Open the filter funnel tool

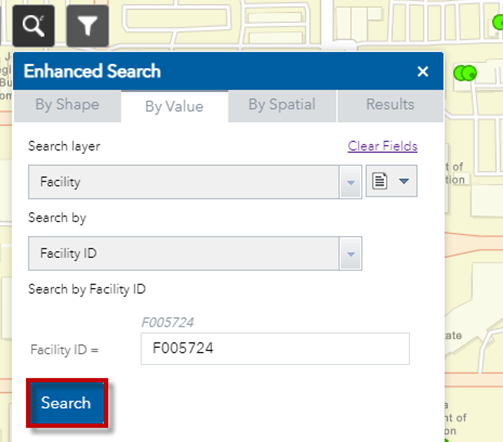point(87,26)
